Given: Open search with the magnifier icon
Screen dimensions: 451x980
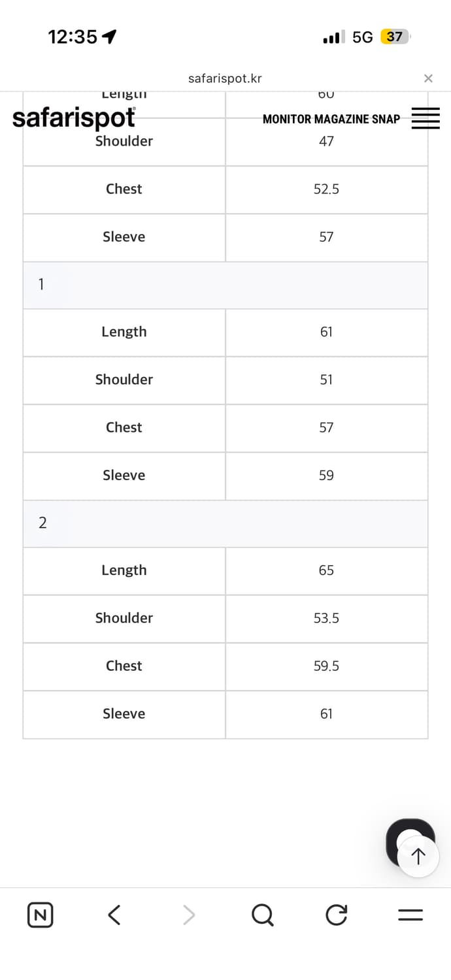Looking at the screenshot, I should tap(263, 915).
